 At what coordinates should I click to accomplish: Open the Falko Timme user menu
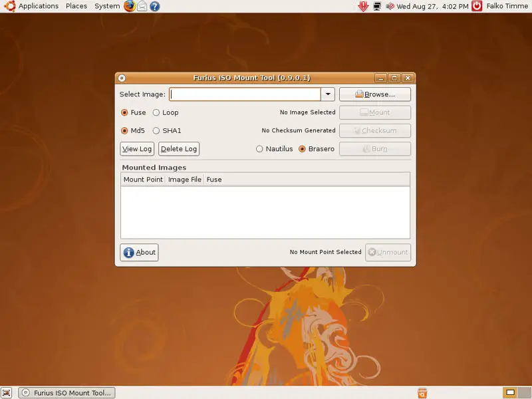pos(507,6)
